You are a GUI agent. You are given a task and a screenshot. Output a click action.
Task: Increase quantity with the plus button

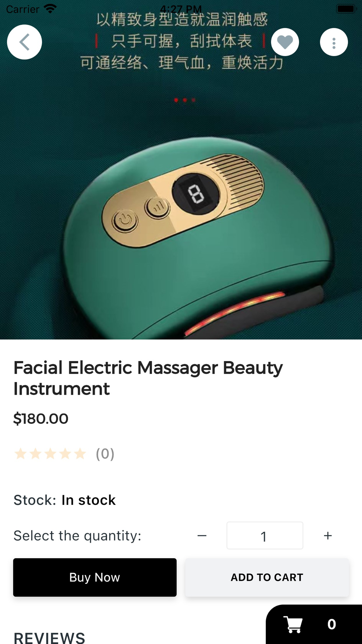tap(328, 536)
